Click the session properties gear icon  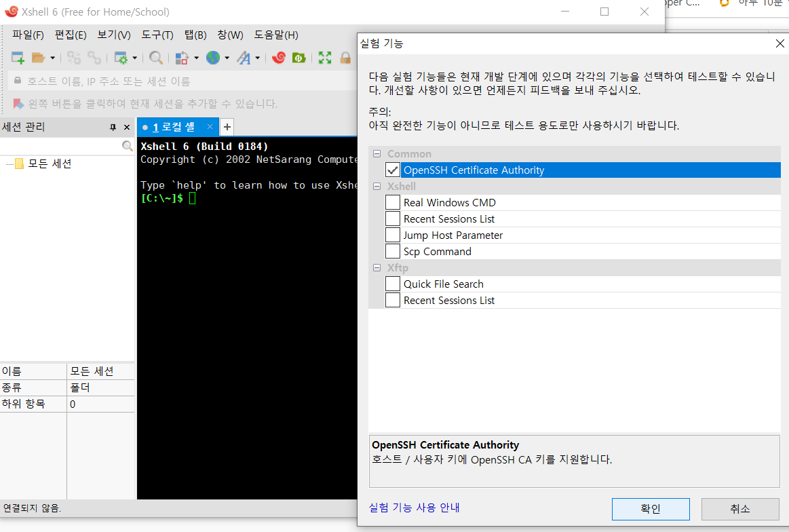click(x=121, y=58)
